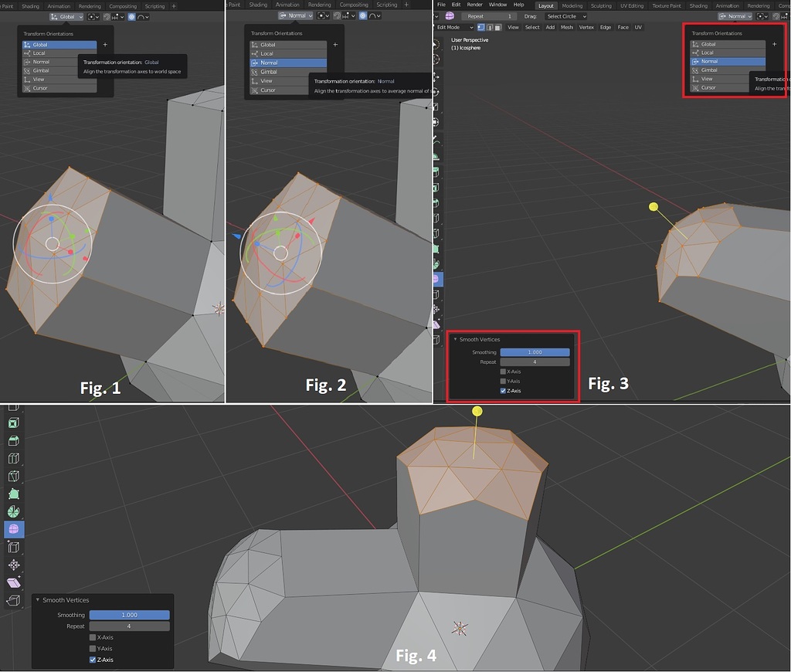
Task: Enable Y-Axis checkbox in Fig. 3 panel
Action: pyautogui.click(x=503, y=381)
